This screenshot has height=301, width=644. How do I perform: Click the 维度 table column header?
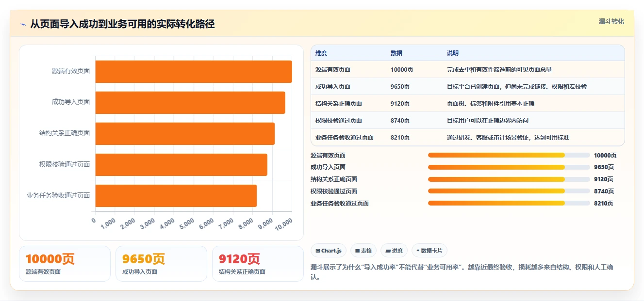coord(321,53)
